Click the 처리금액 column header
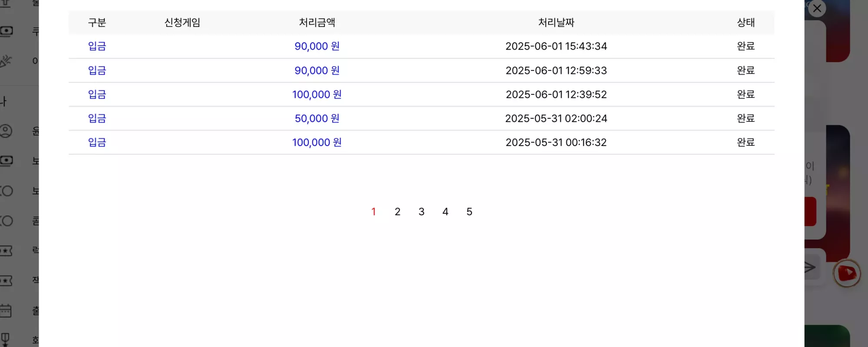This screenshot has height=347, width=868. [x=317, y=23]
